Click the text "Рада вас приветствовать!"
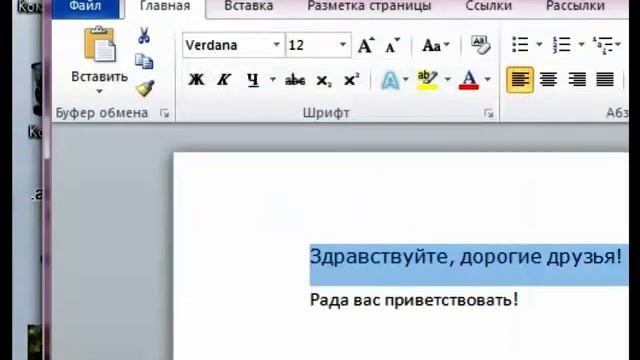This screenshot has width=640, height=360. (414, 300)
